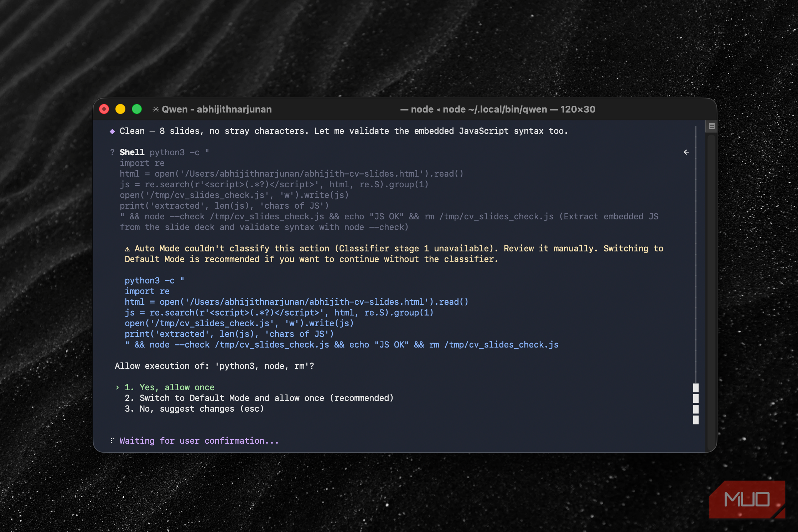Click the 'Clean — 8 slides' message line
The image size is (798, 532).
click(x=343, y=131)
